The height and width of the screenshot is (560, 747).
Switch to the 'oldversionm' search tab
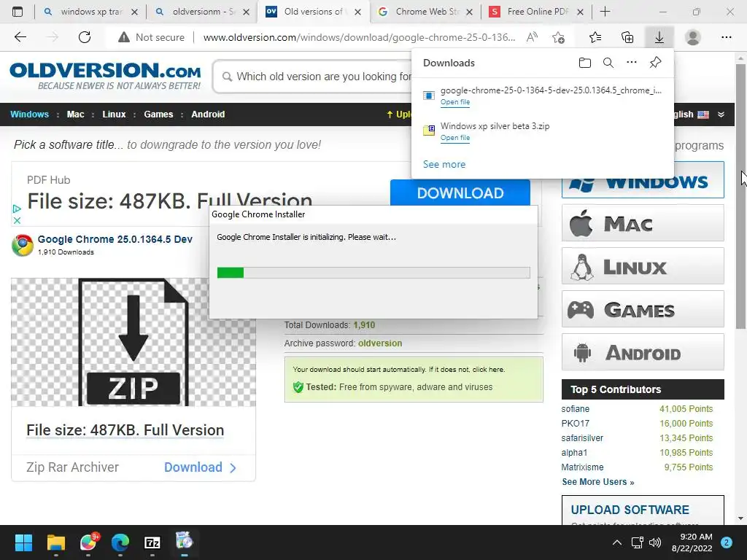pyautogui.click(x=204, y=12)
